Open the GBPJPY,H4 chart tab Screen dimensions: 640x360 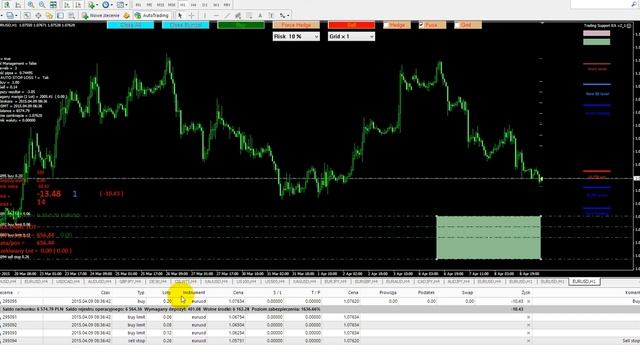point(130,282)
